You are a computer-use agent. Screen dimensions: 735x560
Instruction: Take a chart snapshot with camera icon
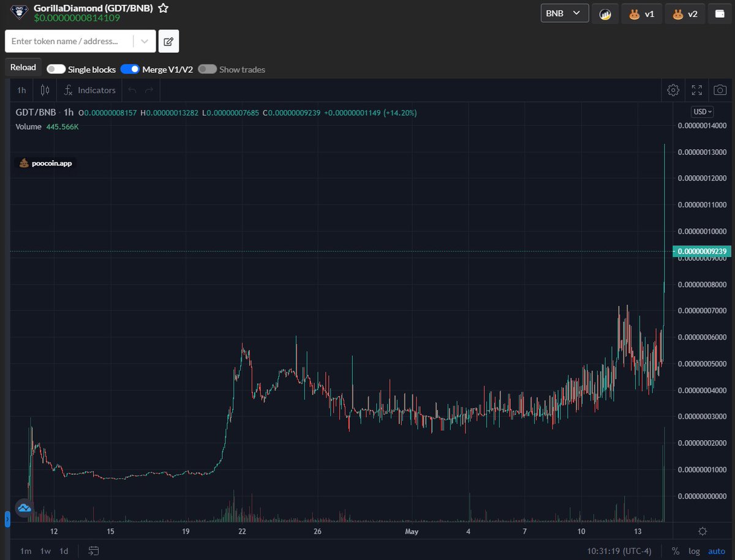[x=720, y=90]
